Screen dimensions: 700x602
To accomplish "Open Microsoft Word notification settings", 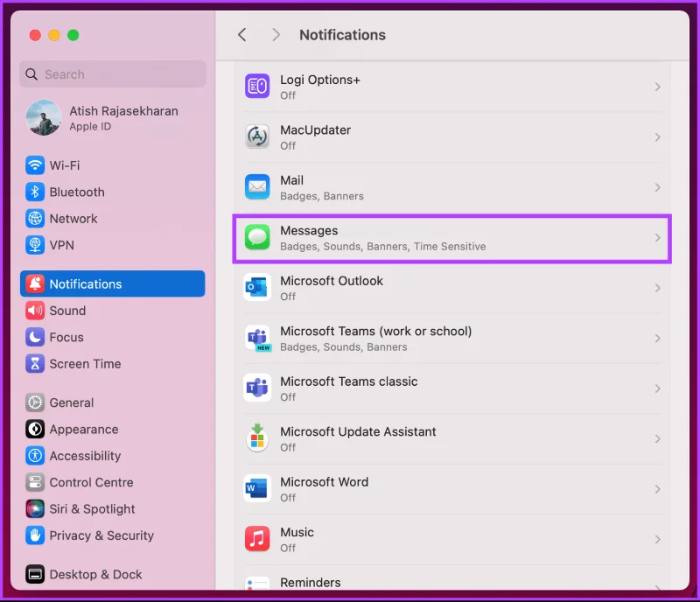I will coord(451,489).
